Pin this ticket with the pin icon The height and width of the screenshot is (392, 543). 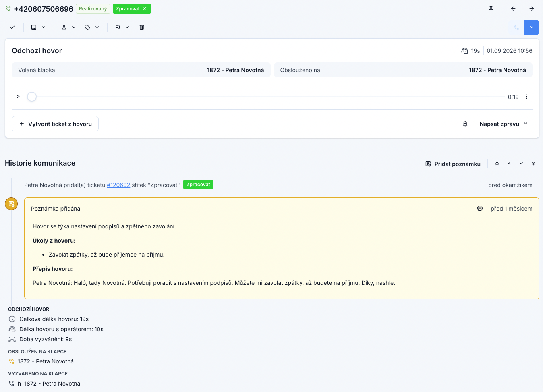(491, 9)
